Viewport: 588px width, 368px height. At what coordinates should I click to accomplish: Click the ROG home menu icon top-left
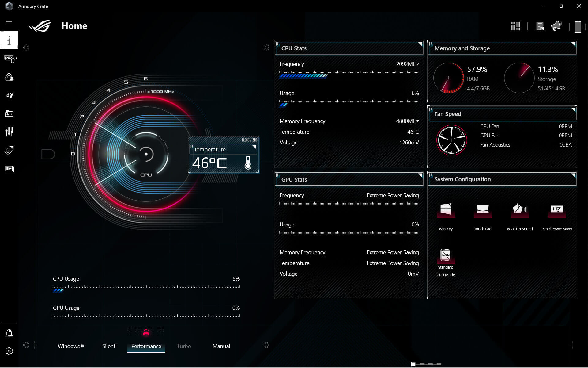(40, 25)
